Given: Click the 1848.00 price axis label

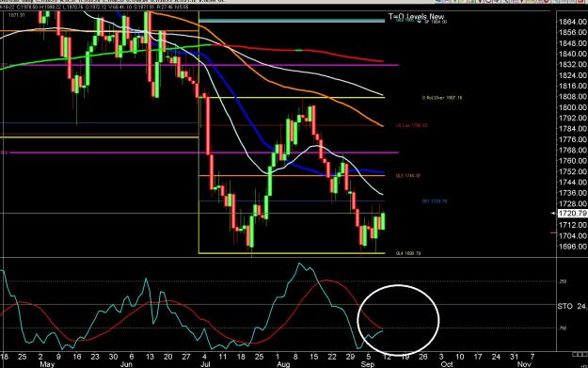Looking at the screenshot, I should [573, 43].
